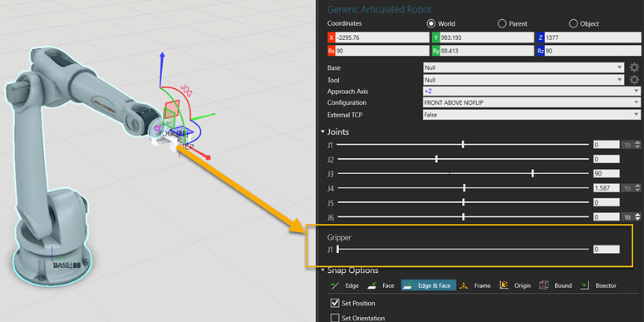Click the red JOG label in viewport
The height and width of the screenshot is (322, 644).
pyautogui.click(x=186, y=91)
